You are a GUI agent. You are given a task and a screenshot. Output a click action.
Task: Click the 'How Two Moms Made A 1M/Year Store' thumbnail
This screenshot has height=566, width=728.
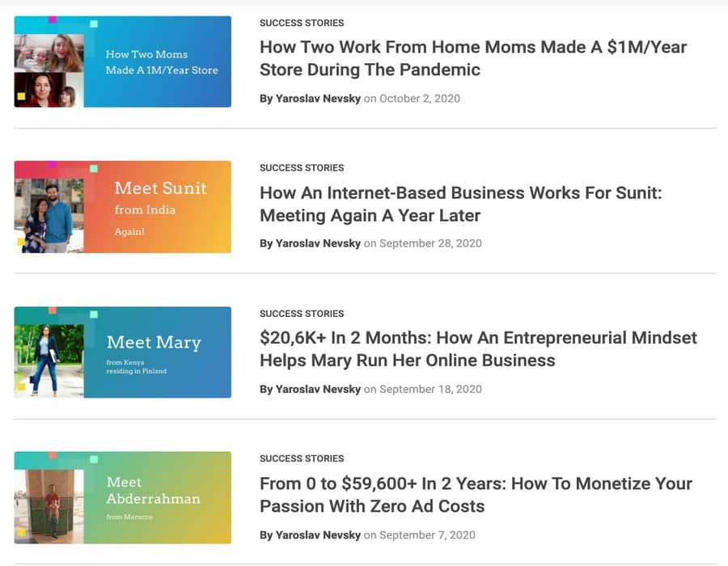pyautogui.click(x=123, y=61)
